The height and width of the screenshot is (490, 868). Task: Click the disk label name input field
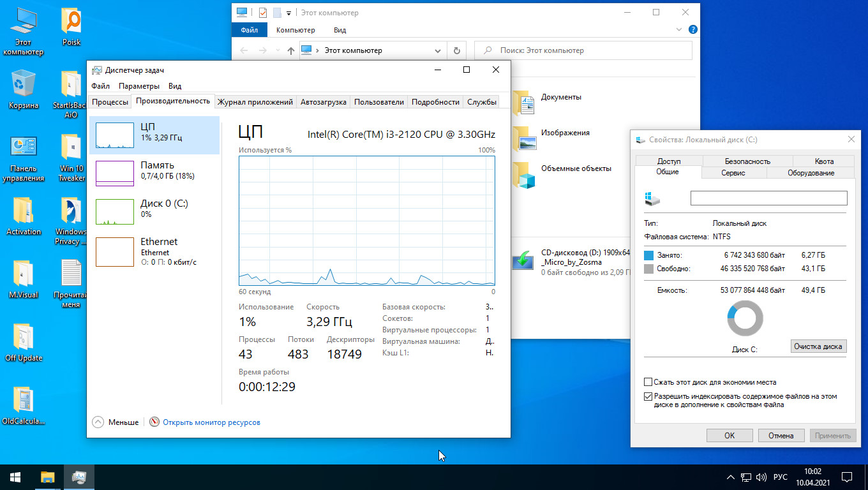(768, 198)
